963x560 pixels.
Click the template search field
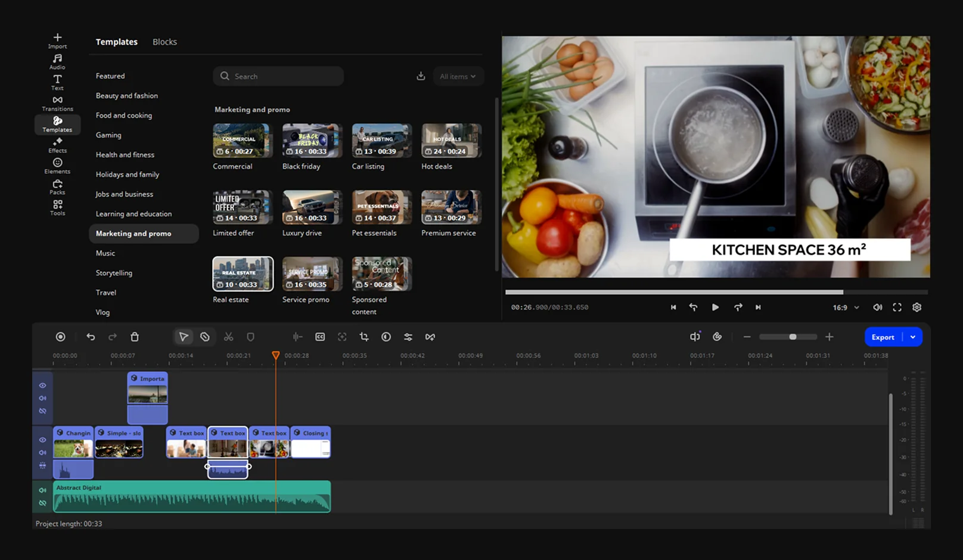pos(278,76)
